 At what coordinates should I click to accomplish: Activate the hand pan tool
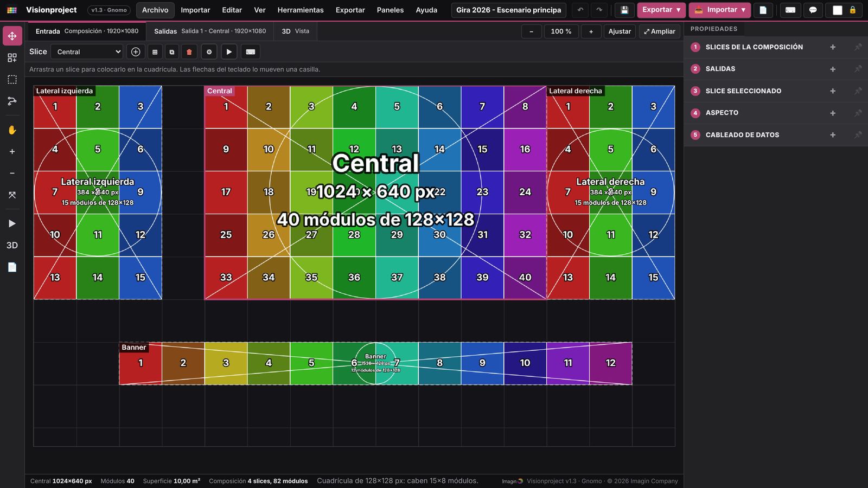point(12,130)
